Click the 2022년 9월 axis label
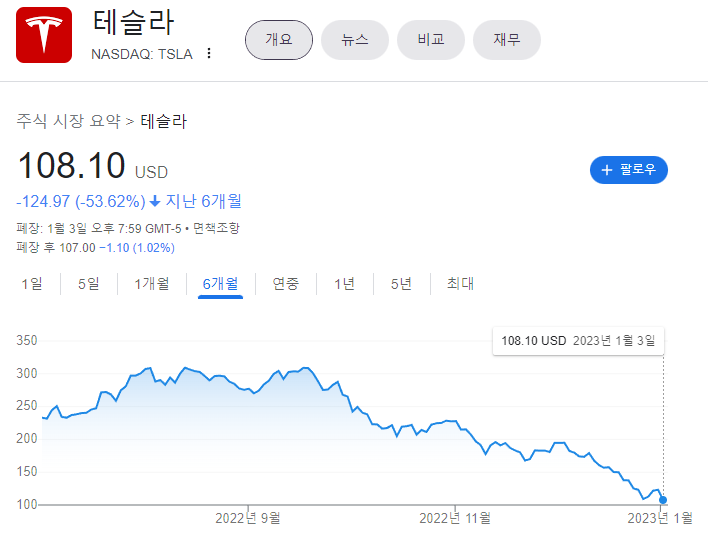The width and height of the screenshot is (708, 539). [248, 518]
